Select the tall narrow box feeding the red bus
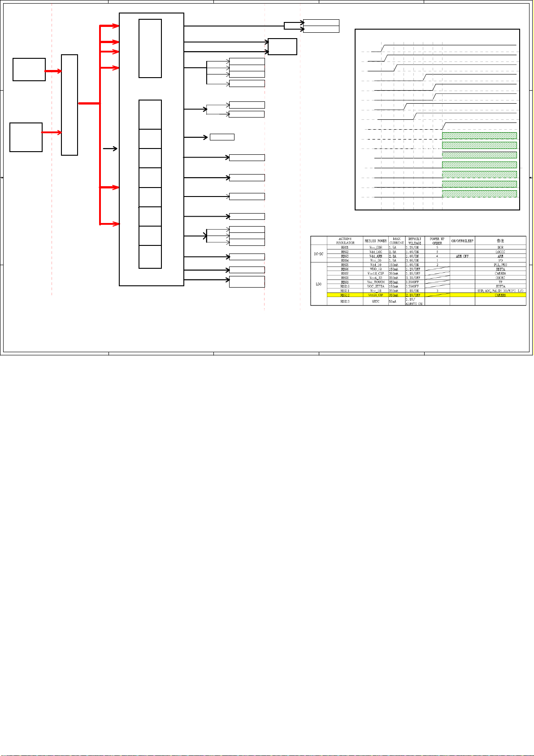 (69, 105)
